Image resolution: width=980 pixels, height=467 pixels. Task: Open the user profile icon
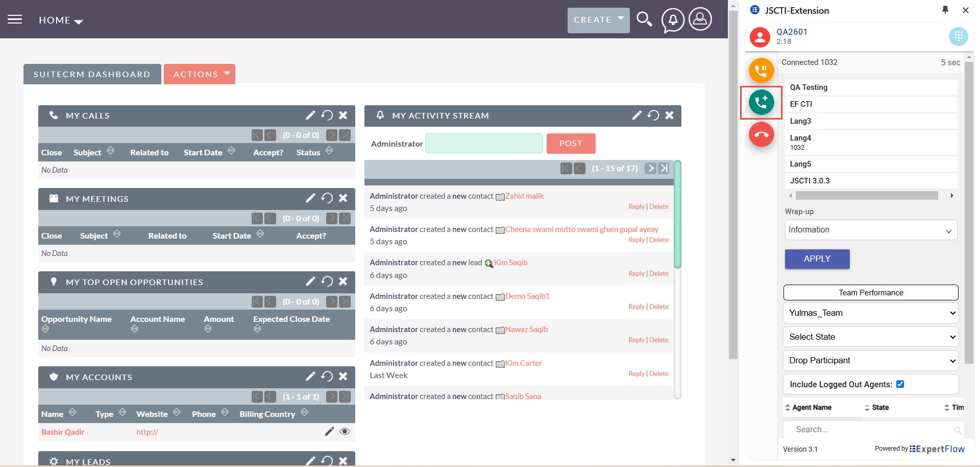point(700,19)
